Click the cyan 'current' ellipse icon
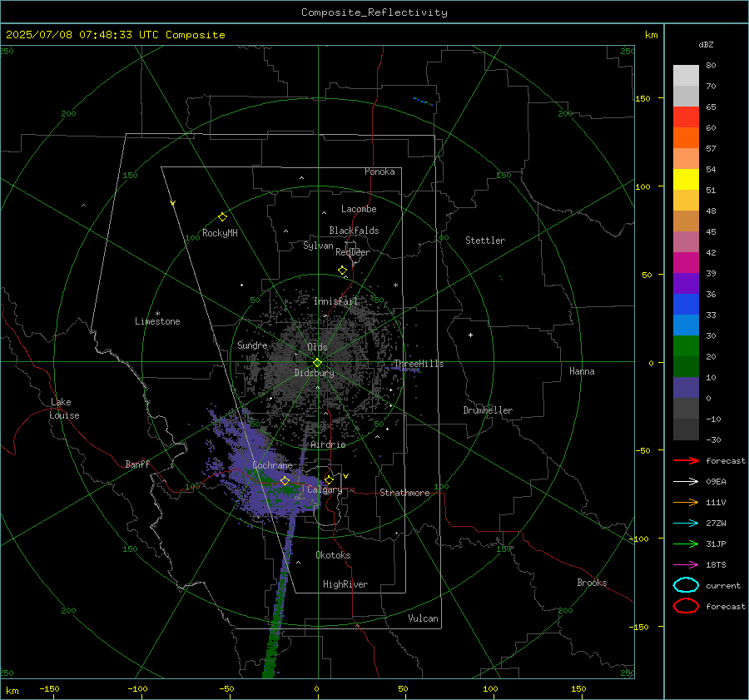 [x=686, y=585]
